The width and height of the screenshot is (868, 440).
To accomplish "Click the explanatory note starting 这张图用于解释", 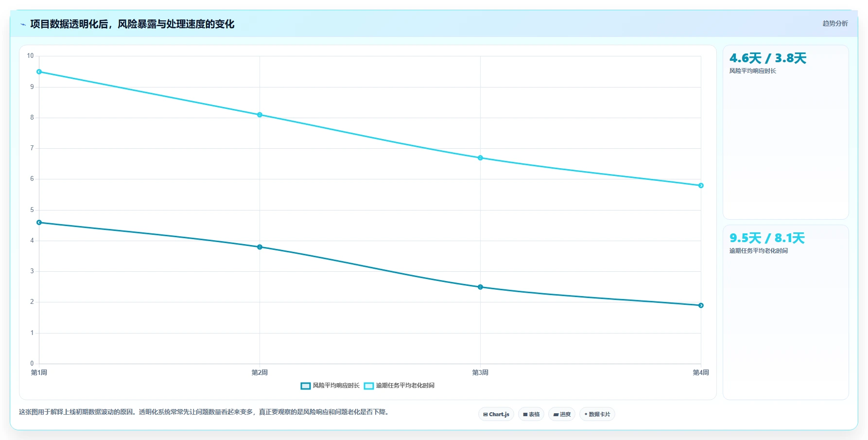I will pos(205,412).
